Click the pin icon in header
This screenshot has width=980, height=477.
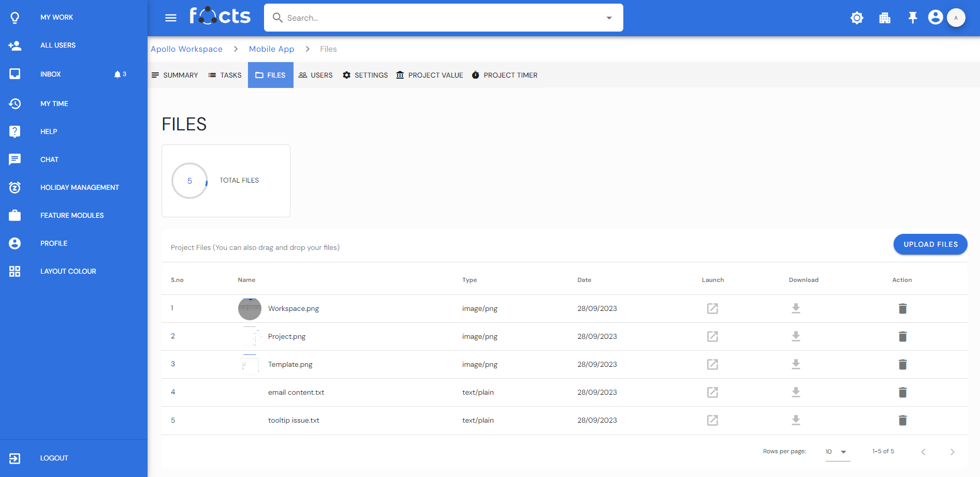[912, 18]
